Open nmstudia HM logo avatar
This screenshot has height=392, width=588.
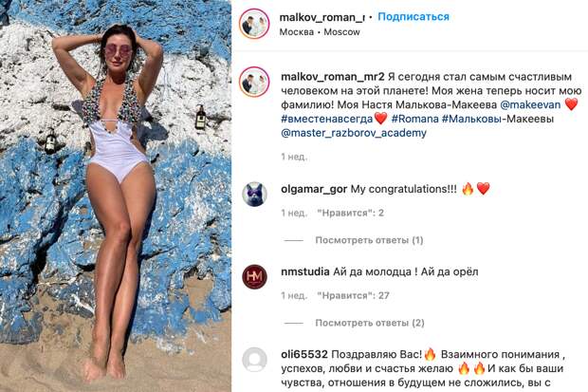[254, 277]
